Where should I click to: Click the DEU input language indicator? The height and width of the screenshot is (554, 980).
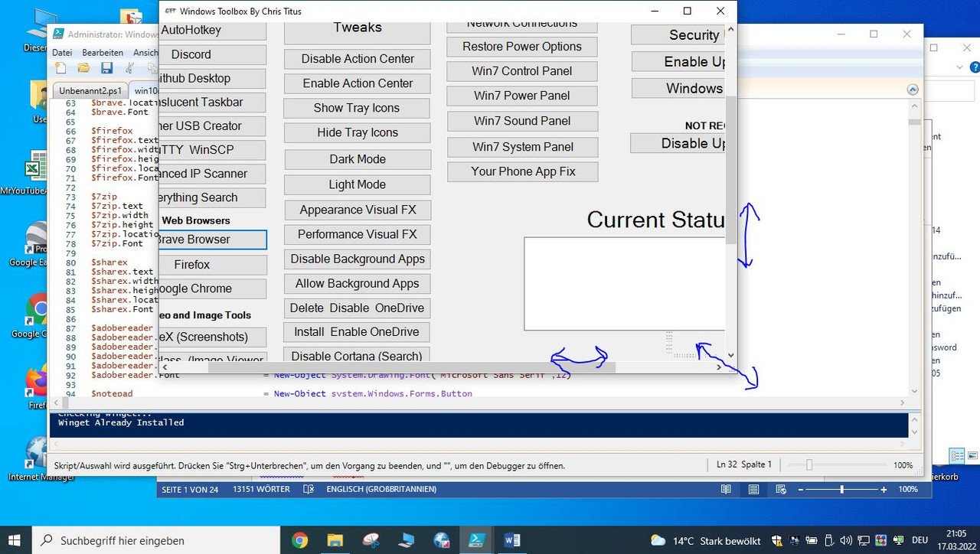click(x=920, y=540)
